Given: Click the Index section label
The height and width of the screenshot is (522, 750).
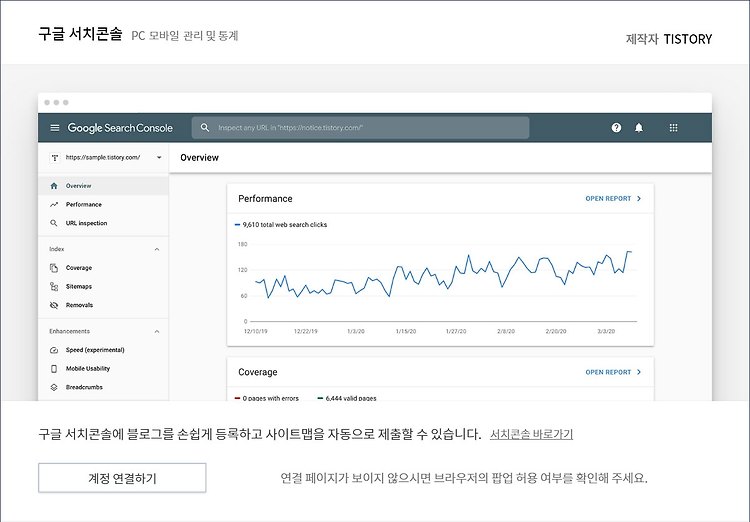Looking at the screenshot, I should click(56, 249).
